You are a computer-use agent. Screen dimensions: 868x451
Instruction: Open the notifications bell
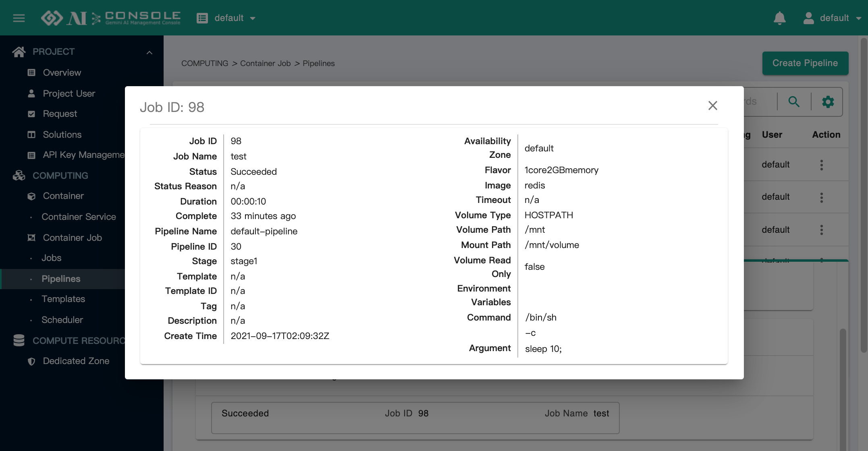pyautogui.click(x=780, y=18)
